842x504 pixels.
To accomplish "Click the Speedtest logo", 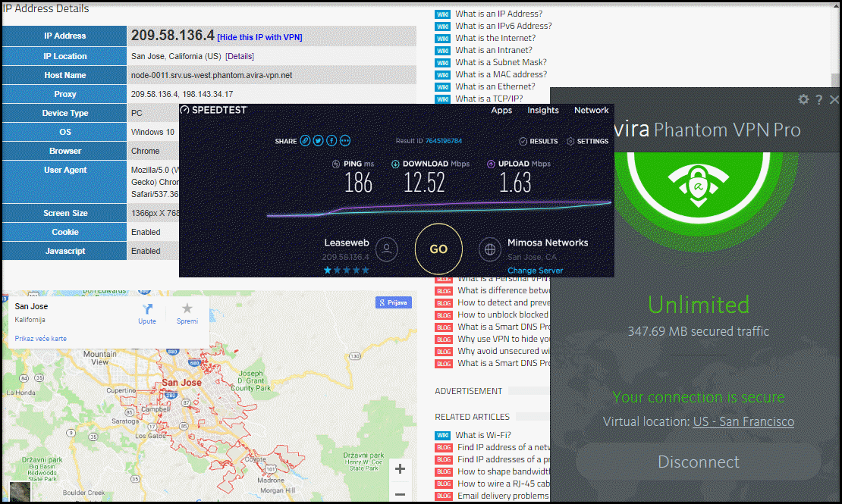I will pos(213,110).
